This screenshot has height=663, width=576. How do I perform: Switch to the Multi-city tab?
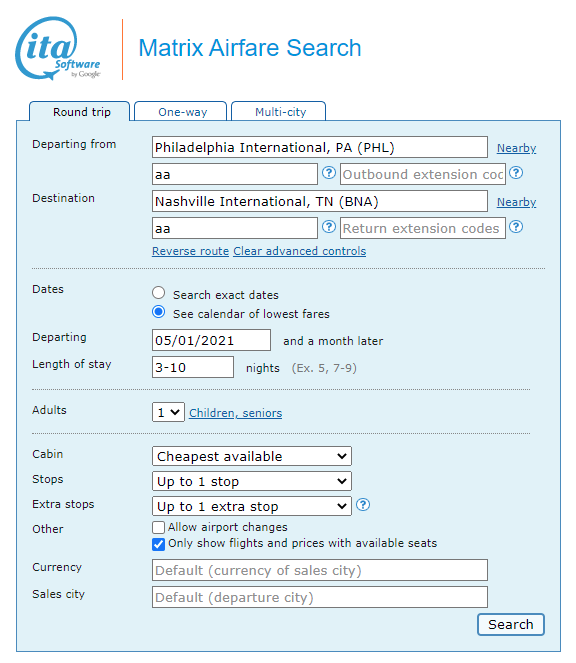279,112
